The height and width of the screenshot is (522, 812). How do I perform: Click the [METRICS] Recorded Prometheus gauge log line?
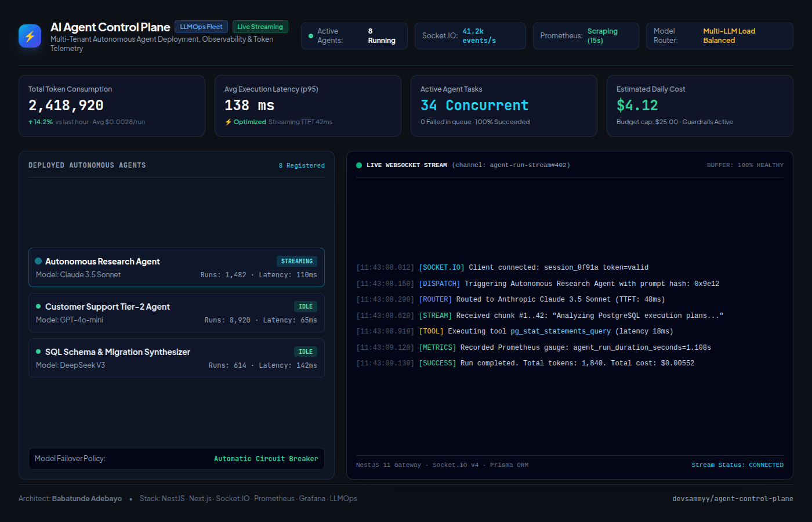[534, 347]
